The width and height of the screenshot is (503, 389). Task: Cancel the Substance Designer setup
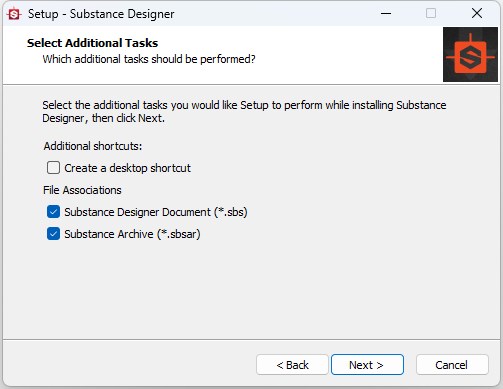coord(452,365)
